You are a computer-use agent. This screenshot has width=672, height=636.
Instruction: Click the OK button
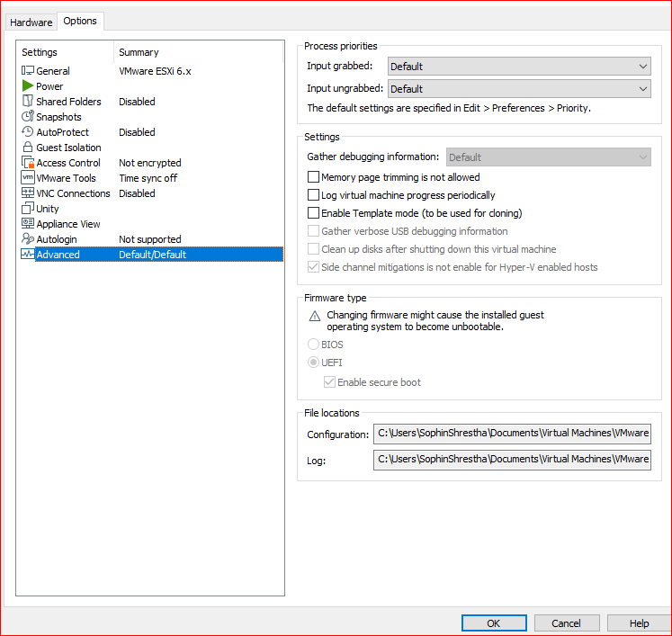pos(494,623)
